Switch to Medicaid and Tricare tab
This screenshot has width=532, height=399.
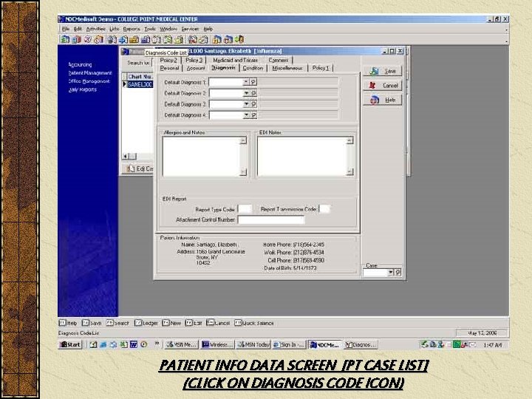point(235,60)
